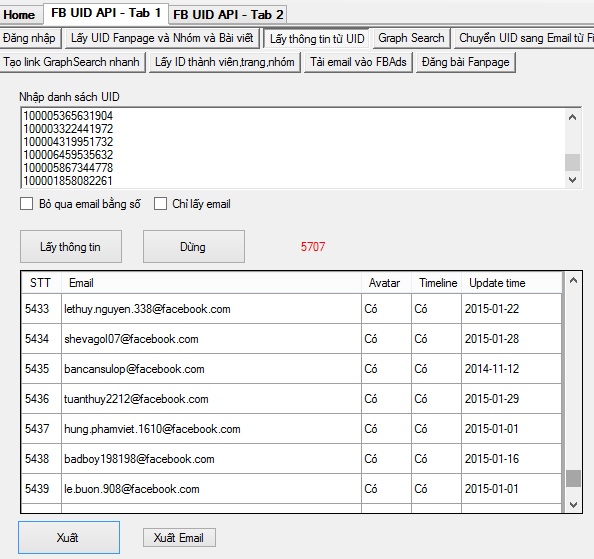This screenshot has width=594, height=559.
Task: Select UID line 100004319951732
Action: click(68, 142)
